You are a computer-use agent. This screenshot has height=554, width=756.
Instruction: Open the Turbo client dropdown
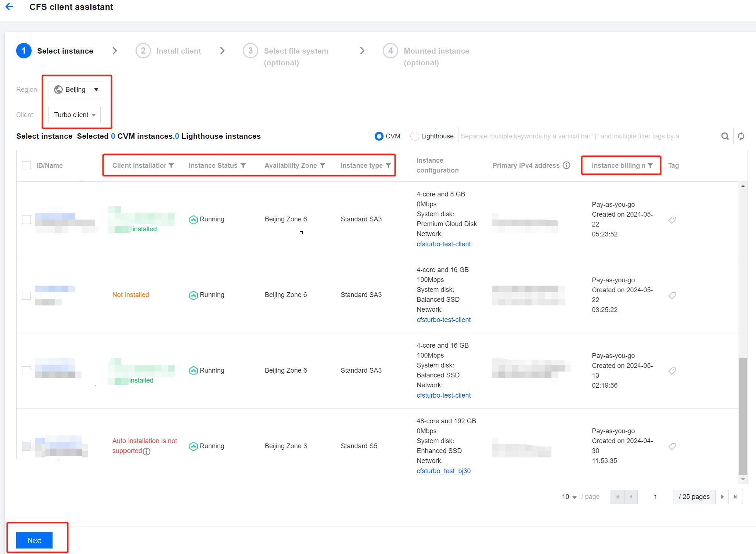(74, 115)
